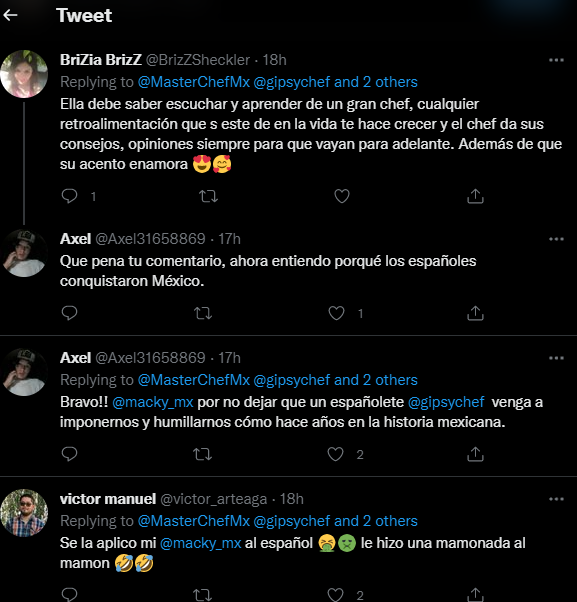
Task: Share Axel's 'Bravo!!' tweet
Action: [475, 454]
